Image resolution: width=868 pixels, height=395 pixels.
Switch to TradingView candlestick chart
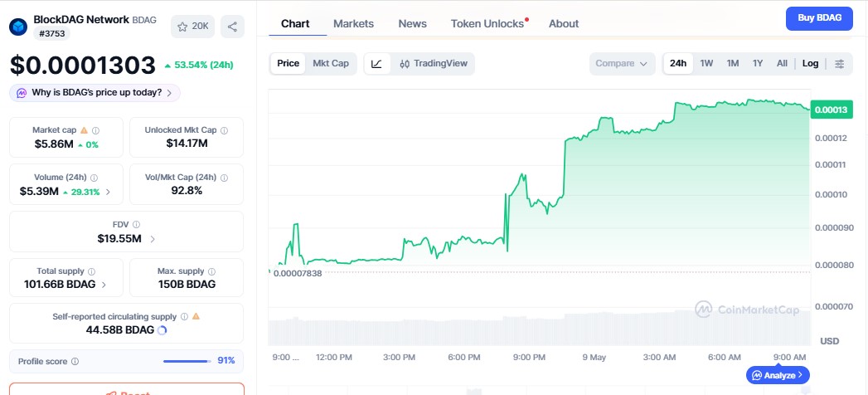click(434, 64)
